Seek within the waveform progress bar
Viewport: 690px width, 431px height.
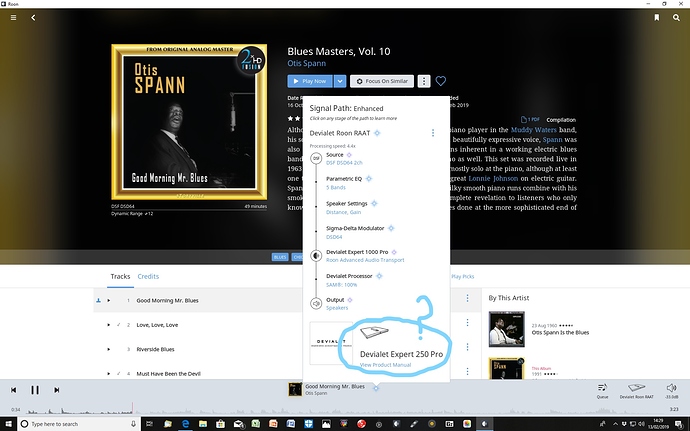pyautogui.click(x=345, y=409)
